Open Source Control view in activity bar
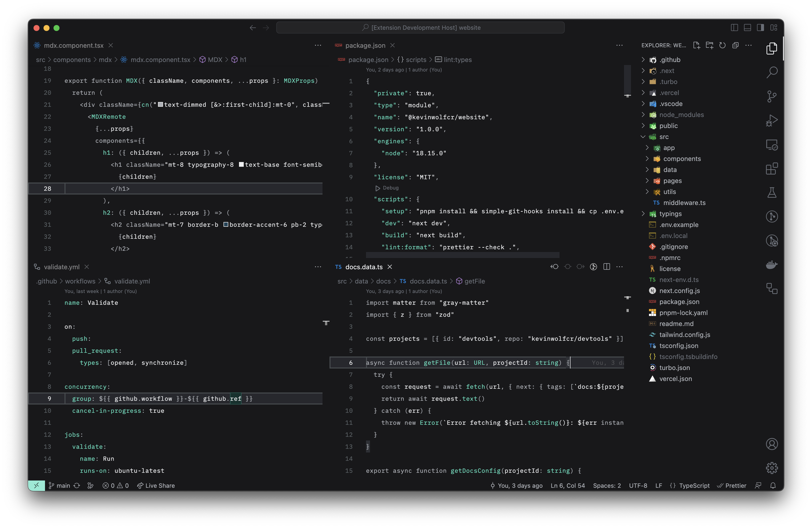 click(x=772, y=96)
